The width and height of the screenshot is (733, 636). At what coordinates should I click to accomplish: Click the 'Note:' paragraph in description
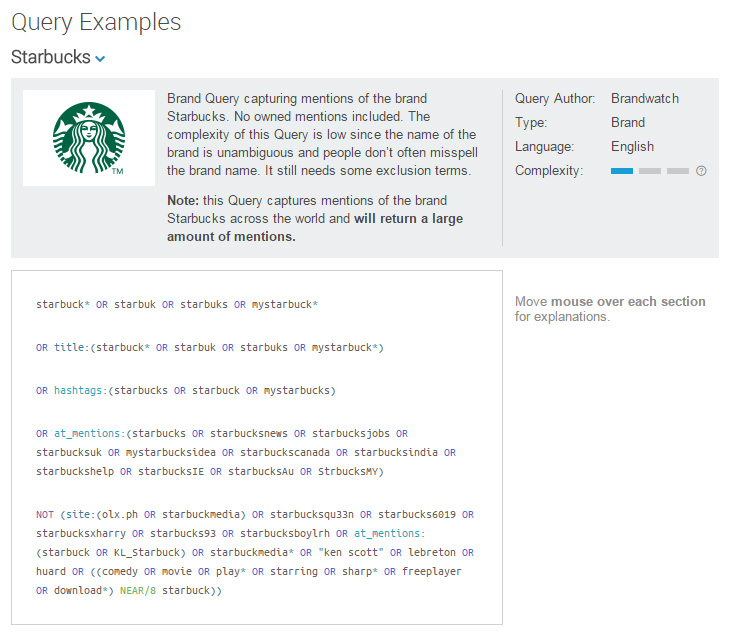tap(315, 218)
